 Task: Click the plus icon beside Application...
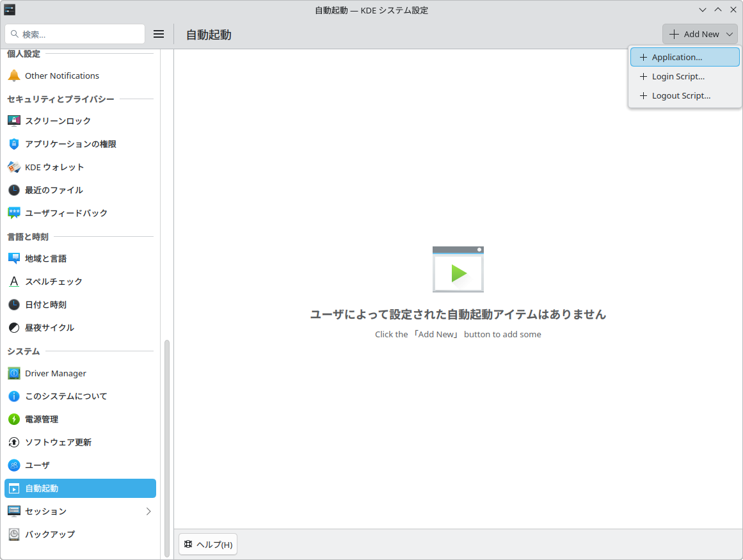pyautogui.click(x=644, y=58)
